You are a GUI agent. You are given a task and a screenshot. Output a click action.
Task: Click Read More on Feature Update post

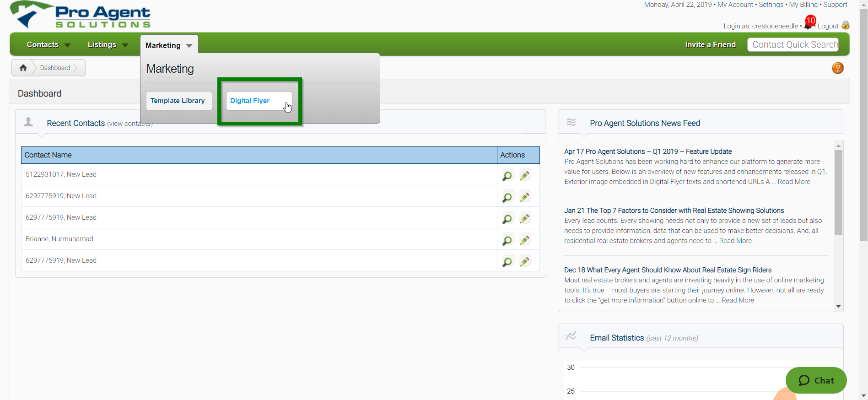(794, 182)
